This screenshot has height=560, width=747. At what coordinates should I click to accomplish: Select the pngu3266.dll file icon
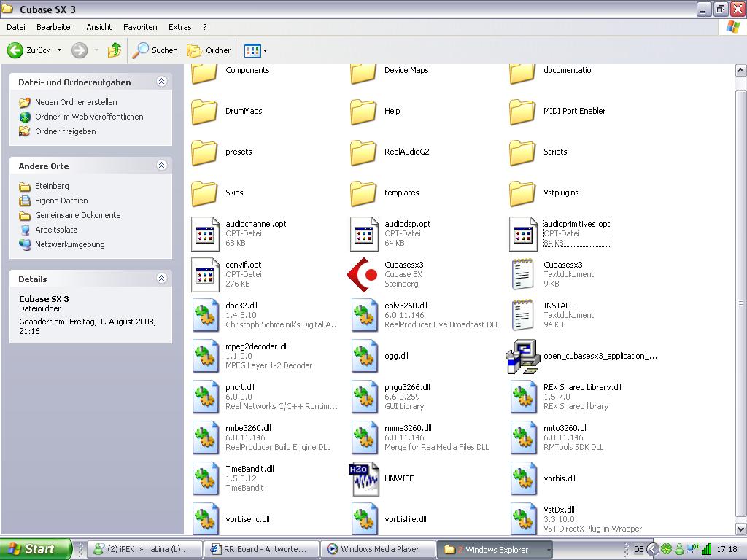365,397
